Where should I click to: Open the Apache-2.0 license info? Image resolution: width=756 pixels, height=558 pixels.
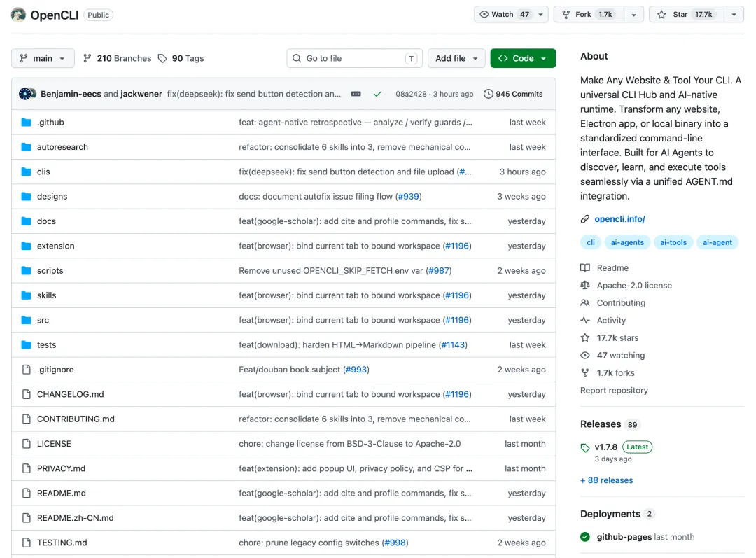633,285
